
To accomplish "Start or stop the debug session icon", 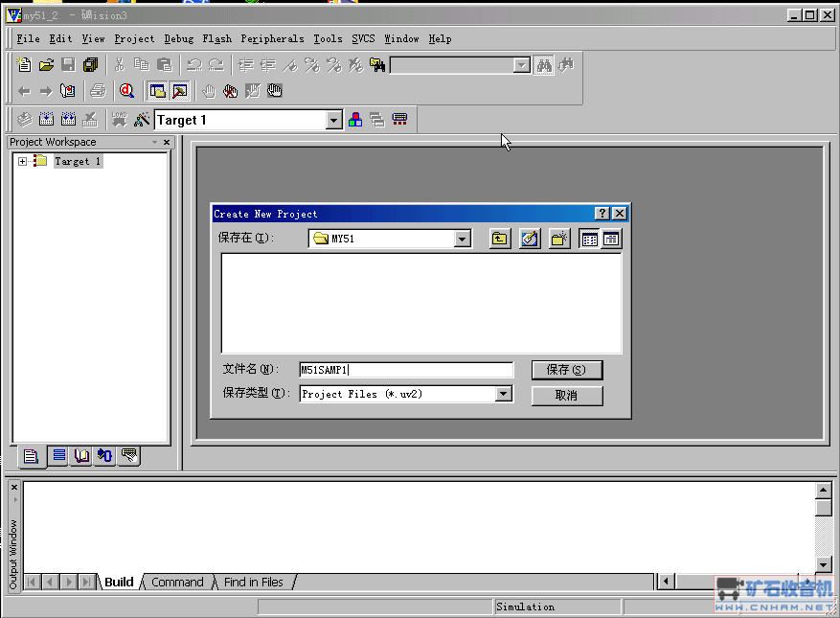I will point(127,91).
